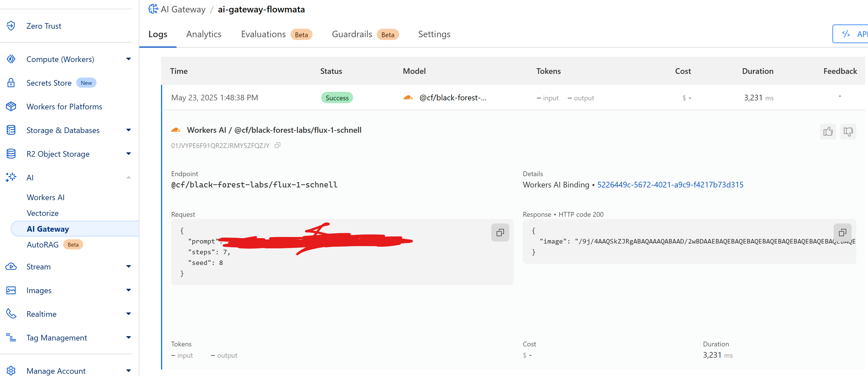Click the Feedback column header
Image resolution: width=868 pixels, height=376 pixels.
[x=840, y=71]
